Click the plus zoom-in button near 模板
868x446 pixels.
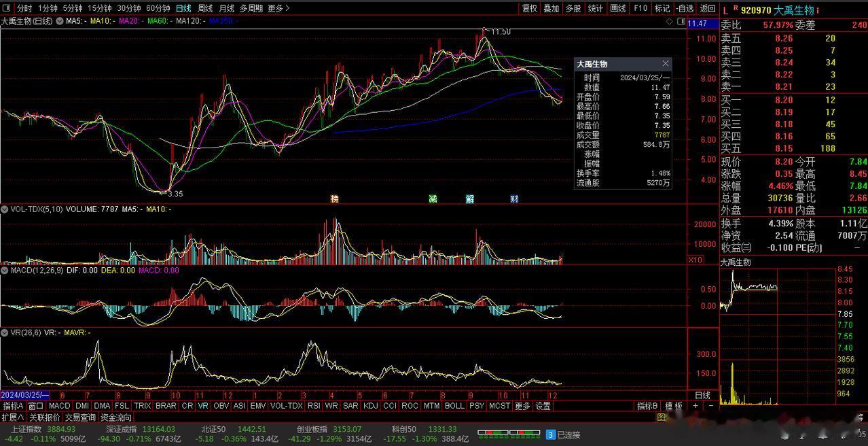(x=695, y=406)
